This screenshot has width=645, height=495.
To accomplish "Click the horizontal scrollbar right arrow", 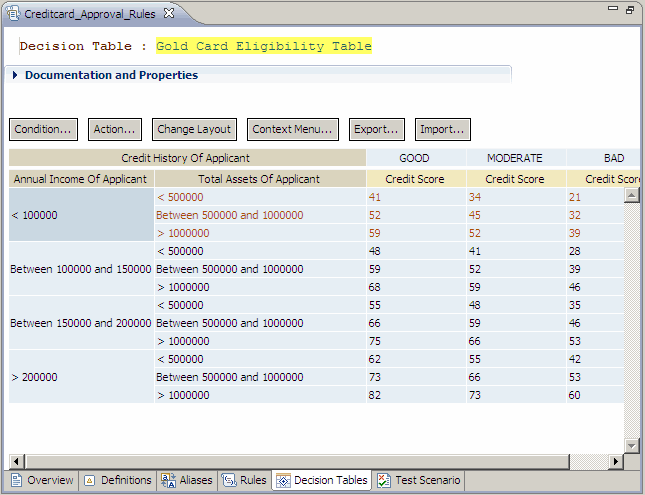I will pyautogui.click(x=616, y=461).
